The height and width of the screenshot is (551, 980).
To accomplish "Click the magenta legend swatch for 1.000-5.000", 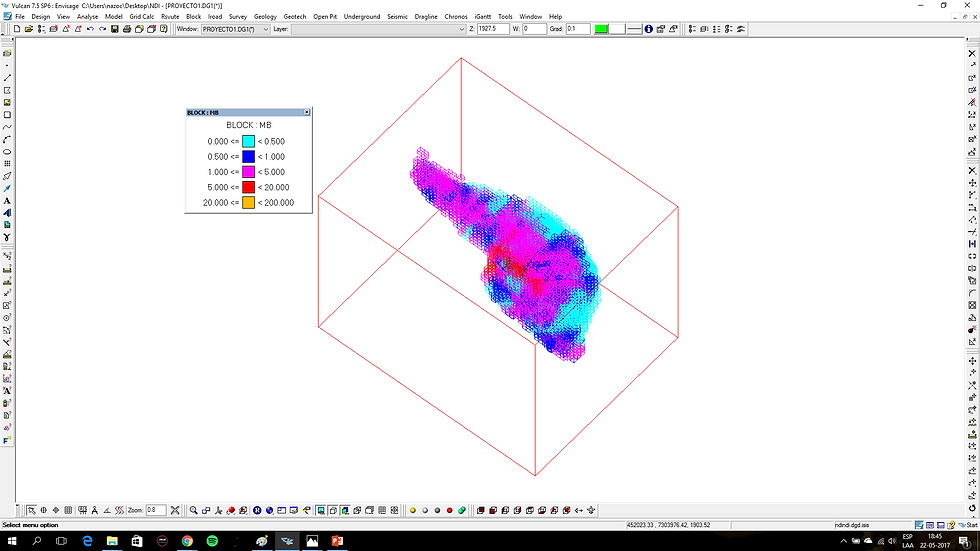I will tap(249, 172).
